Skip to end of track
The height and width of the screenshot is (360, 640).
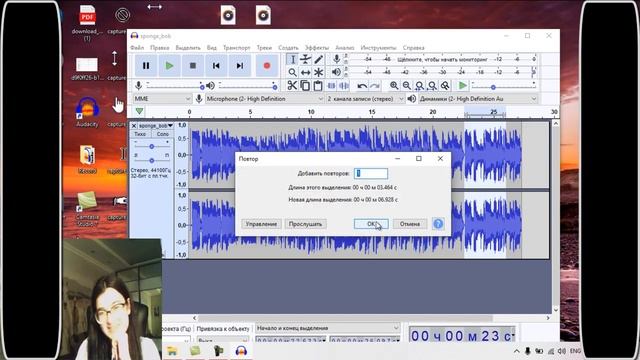[240, 66]
